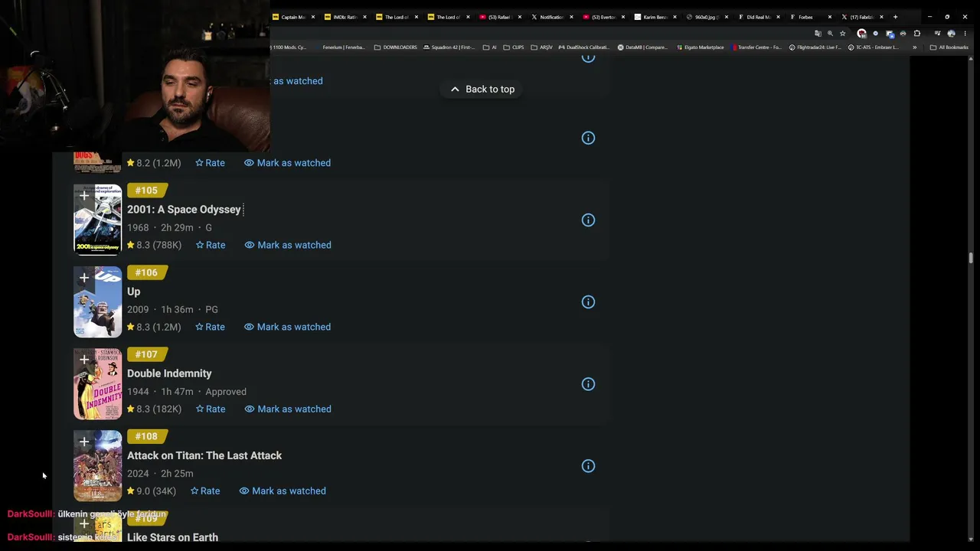Open DualShock Calibration bookmark
Screen dimensions: 980x551
(x=583, y=47)
